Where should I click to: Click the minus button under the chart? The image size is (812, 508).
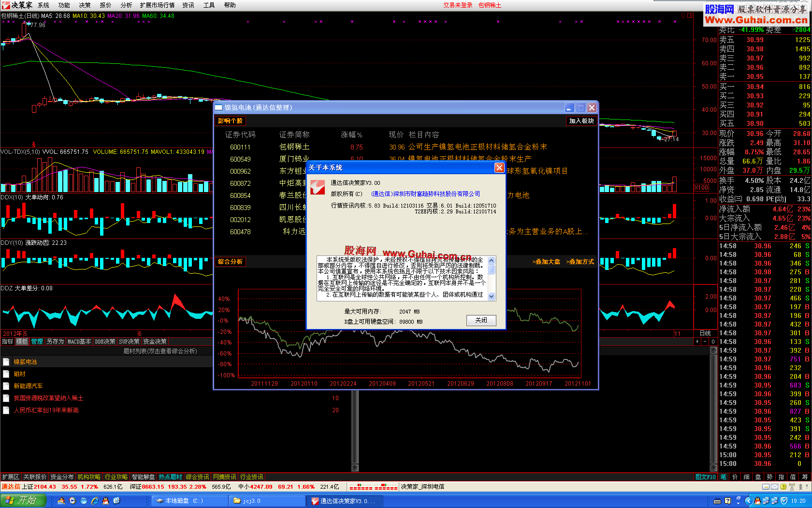click(705, 342)
